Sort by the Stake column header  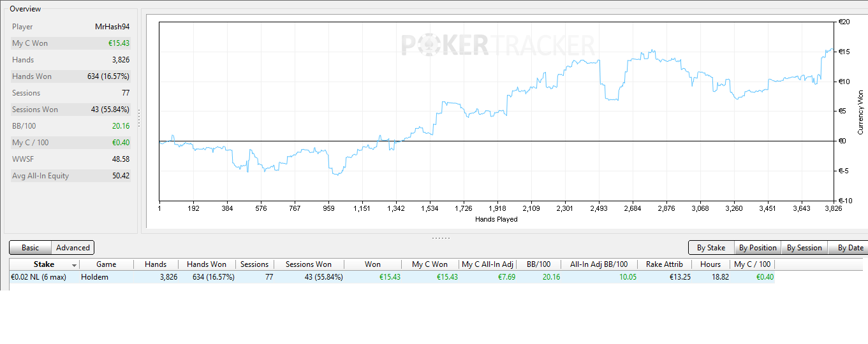pyautogui.click(x=44, y=264)
